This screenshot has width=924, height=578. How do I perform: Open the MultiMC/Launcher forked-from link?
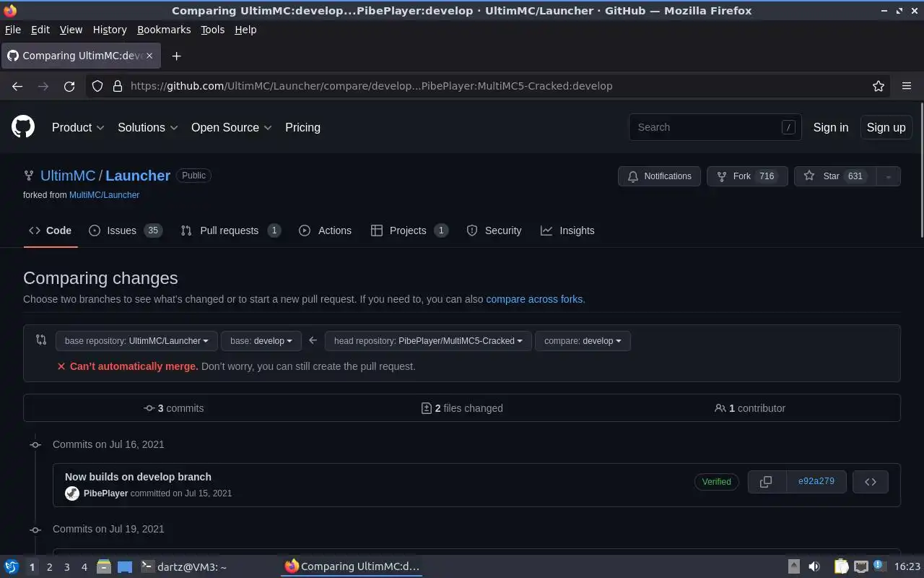tap(104, 195)
